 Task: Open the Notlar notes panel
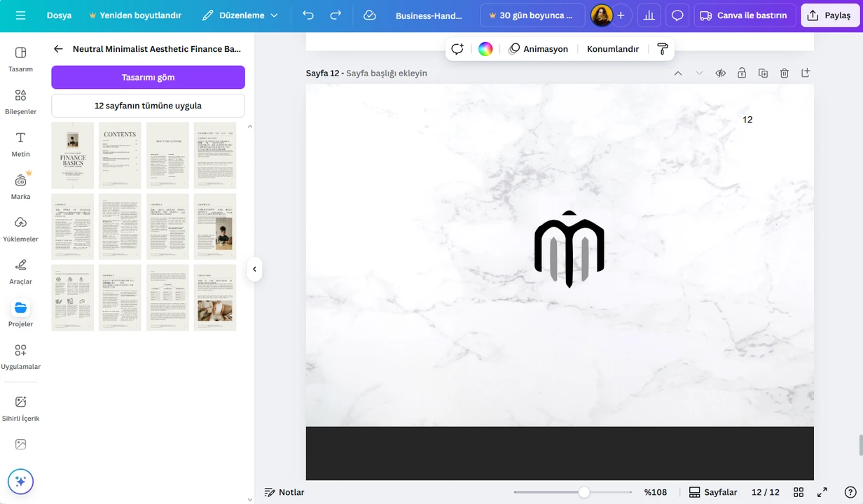284,492
